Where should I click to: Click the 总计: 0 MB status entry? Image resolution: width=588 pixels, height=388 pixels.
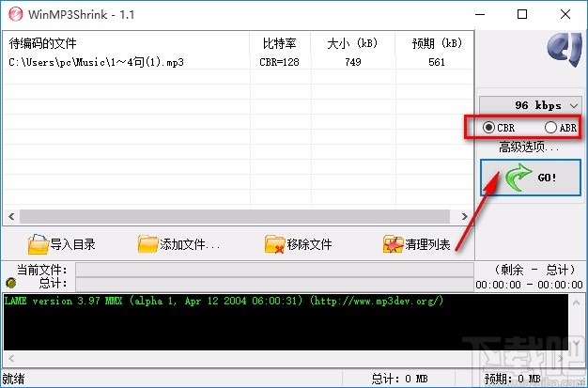point(400,379)
